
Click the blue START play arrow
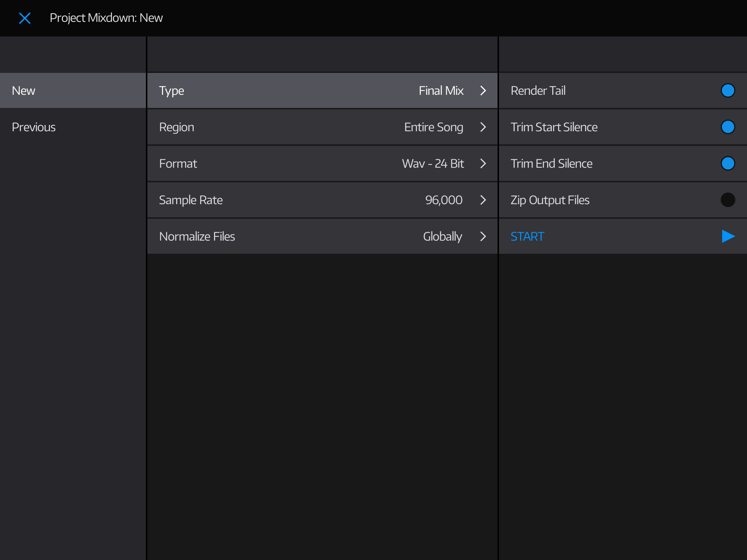click(x=728, y=236)
